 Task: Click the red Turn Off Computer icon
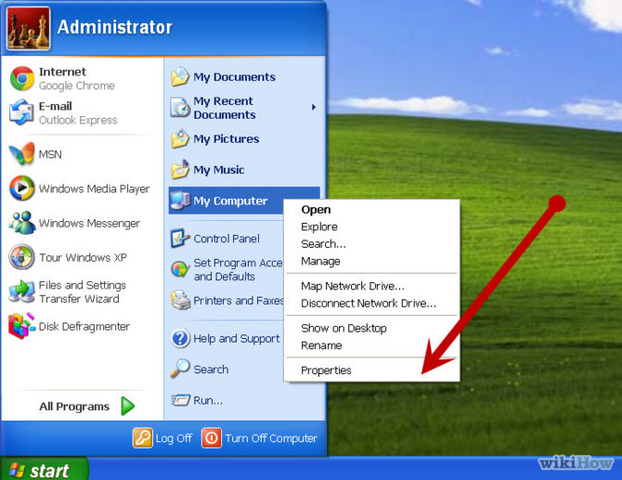(x=211, y=438)
